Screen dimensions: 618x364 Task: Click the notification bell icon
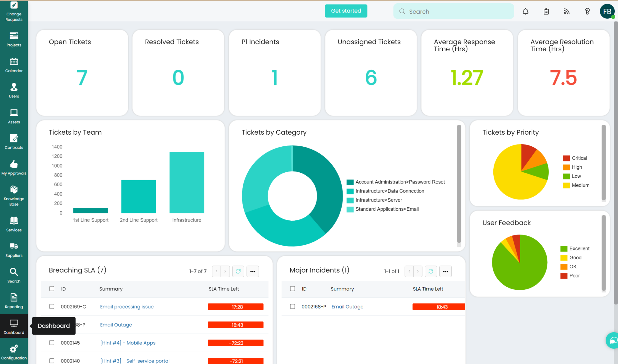coord(526,11)
